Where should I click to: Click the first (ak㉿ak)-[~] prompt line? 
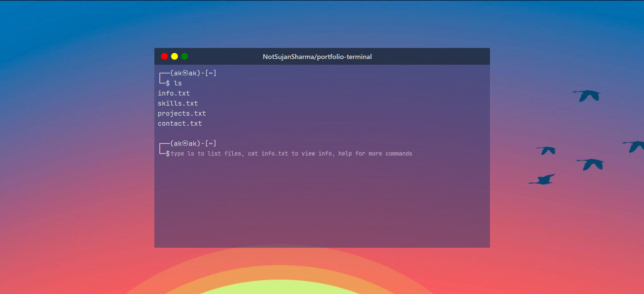[x=193, y=73]
